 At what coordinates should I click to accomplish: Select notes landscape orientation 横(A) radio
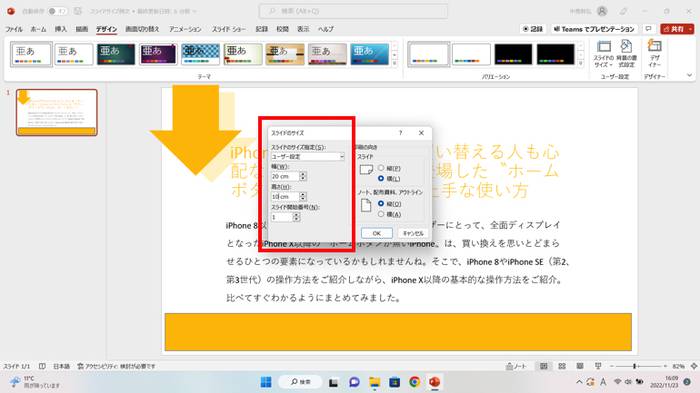(x=381, y=214)
